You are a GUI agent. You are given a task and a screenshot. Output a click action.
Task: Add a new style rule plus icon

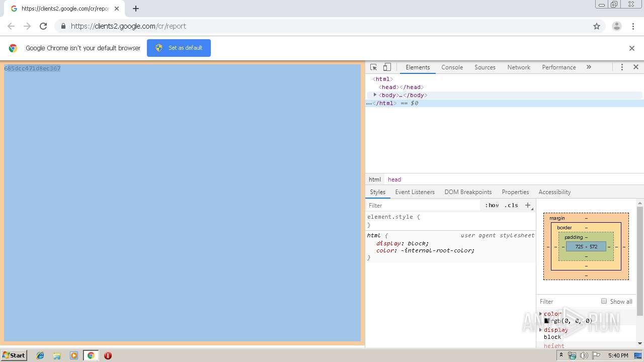(528, 205)
